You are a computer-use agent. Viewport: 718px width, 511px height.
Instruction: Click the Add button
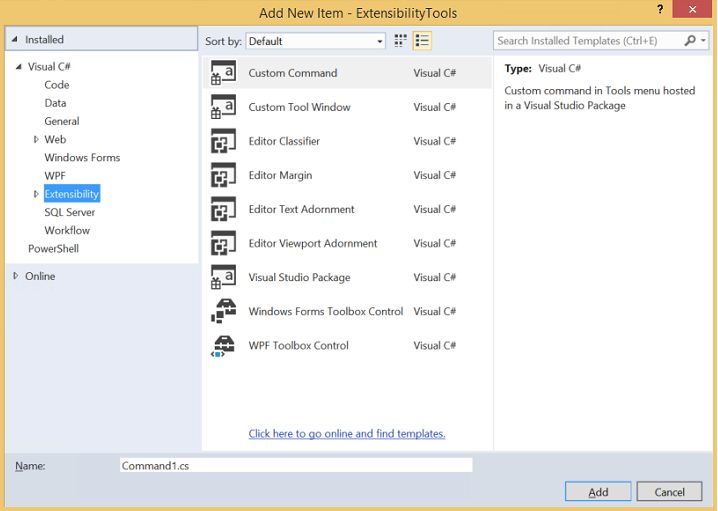coord(598,492)
